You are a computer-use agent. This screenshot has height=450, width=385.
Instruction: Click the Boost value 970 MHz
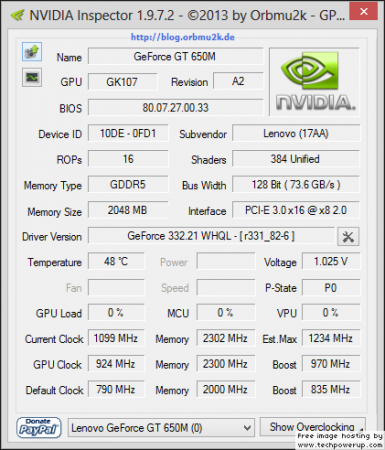tap(331, 364)
